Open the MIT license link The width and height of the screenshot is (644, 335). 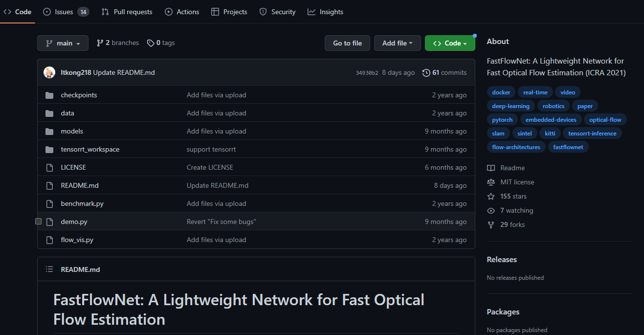click(511, 182)
